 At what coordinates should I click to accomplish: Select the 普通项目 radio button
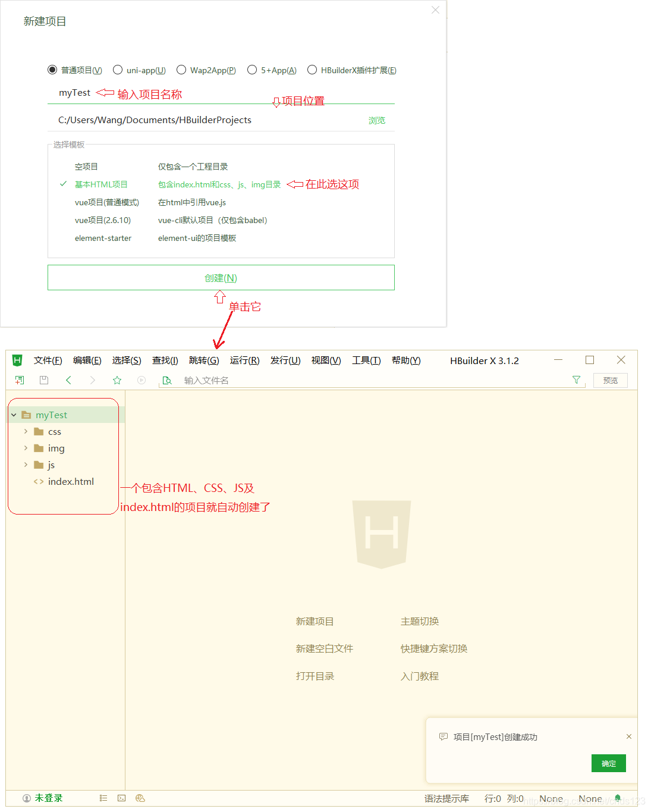(x=52, y=70)
